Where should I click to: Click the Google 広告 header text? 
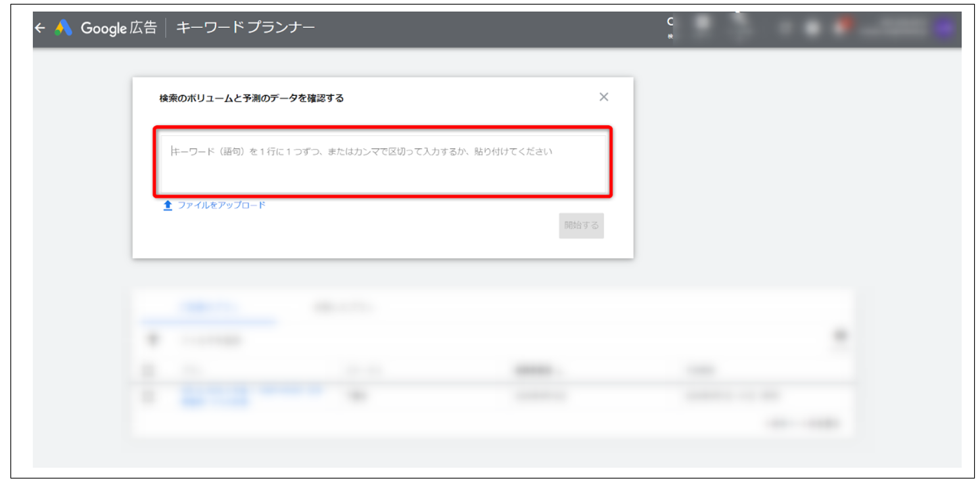119,28
